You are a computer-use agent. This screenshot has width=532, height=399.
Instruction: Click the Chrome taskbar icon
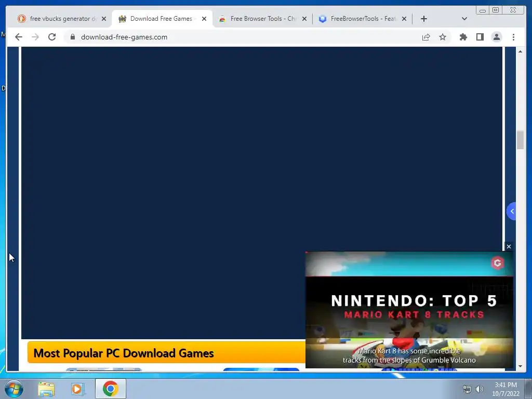pyautogui.click(x=110, y=389)
